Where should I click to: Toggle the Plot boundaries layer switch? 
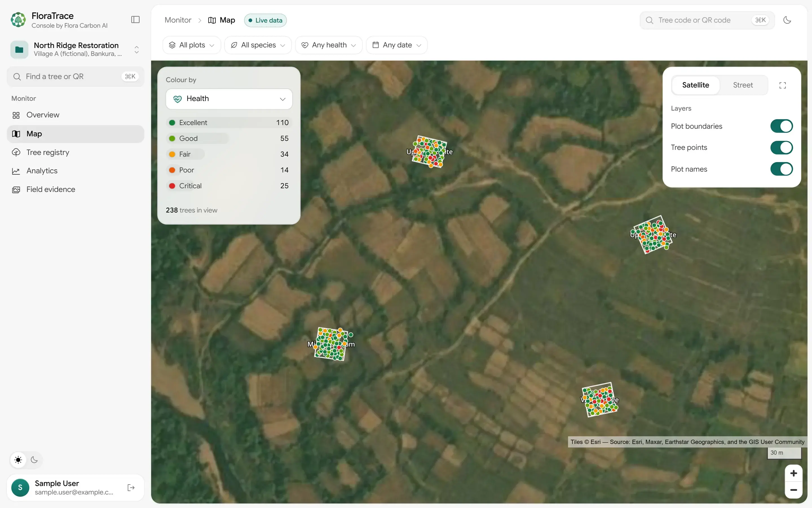[781, 126]
